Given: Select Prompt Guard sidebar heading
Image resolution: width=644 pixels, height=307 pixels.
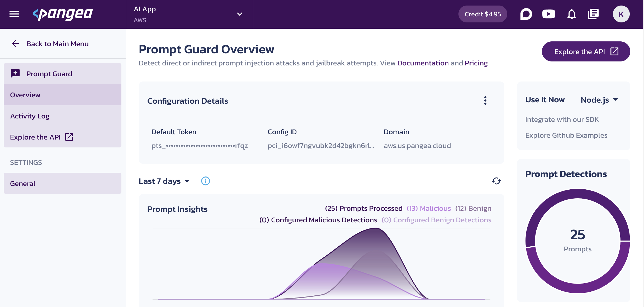Looking at the screenshot, I should [x=63, y=74].
